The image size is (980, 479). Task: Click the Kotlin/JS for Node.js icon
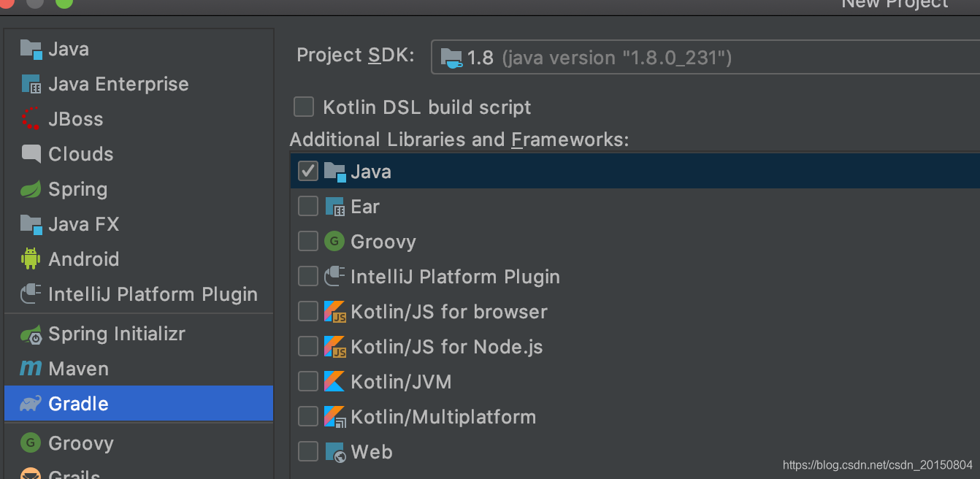pos(334,347)
